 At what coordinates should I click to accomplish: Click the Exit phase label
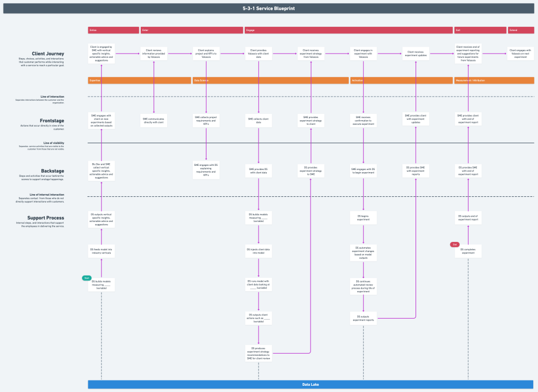(481, 30)
